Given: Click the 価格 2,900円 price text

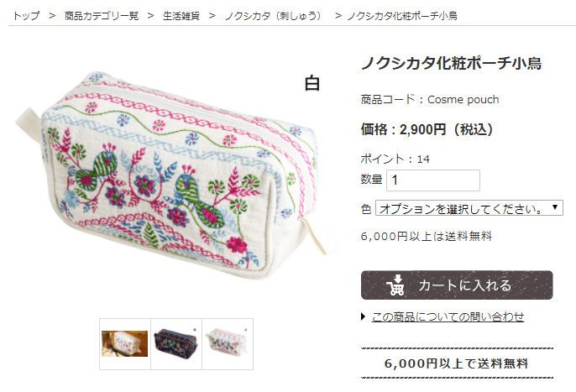Looking at the screenshot, I should (427, 129).
